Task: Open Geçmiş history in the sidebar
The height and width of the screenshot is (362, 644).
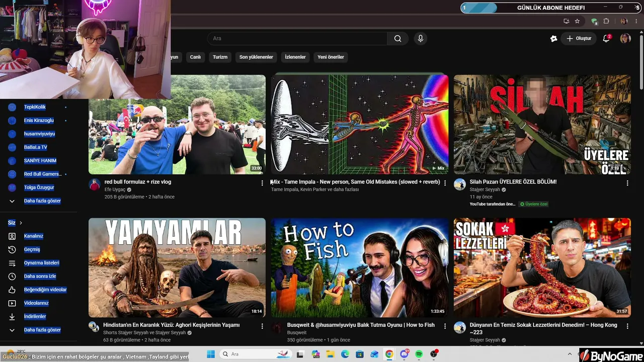Action: [32, 249]
